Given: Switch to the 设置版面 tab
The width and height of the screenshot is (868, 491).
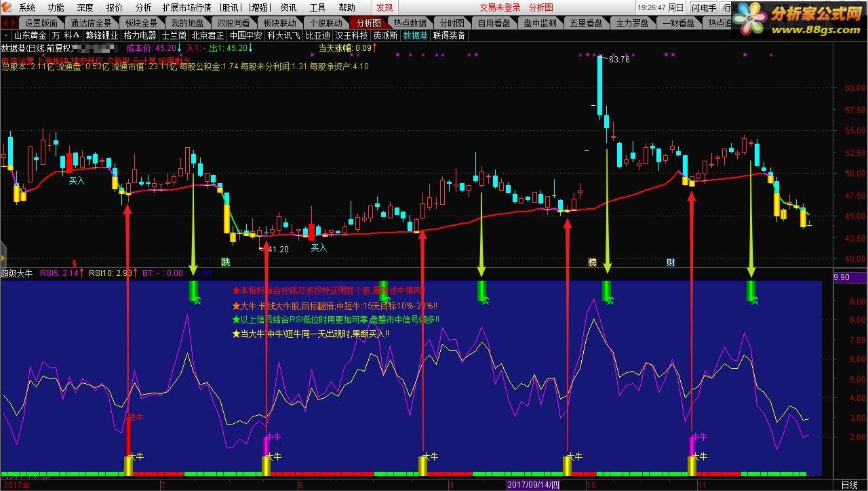Looking at the screenshot, I should (41, 22).
